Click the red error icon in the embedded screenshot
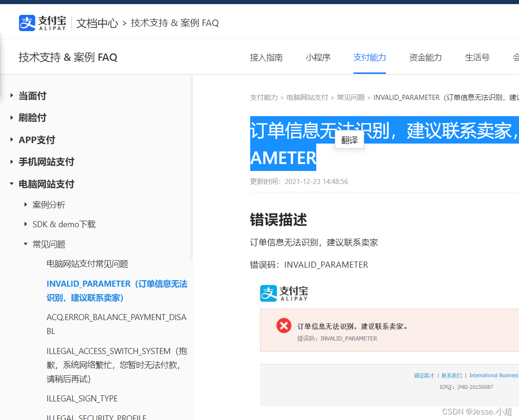 tap(284, 326)
